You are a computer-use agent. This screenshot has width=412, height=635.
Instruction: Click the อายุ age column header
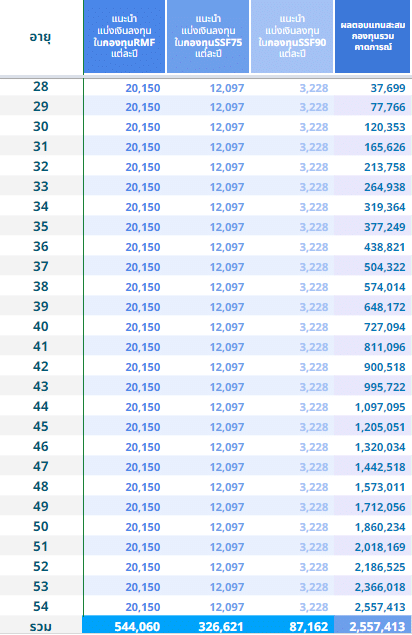[x=41, y=37]
